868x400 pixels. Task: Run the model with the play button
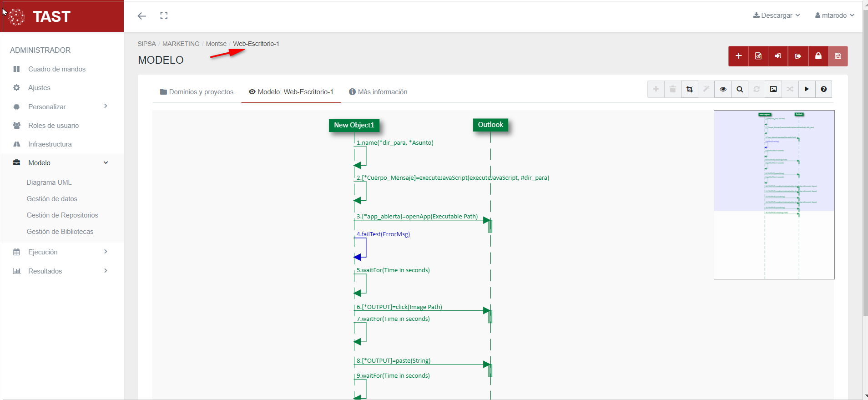(x=807, y=89)
